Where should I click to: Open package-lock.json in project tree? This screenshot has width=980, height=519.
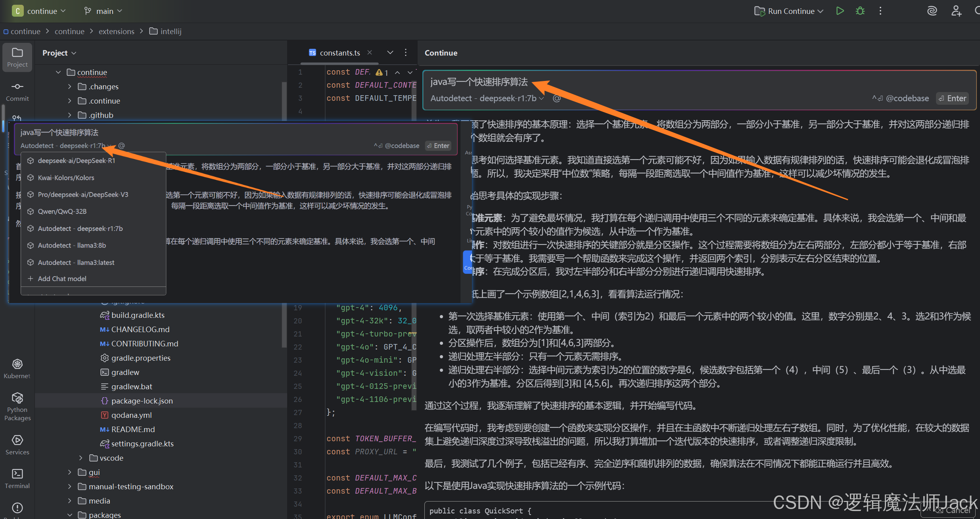(142, 401)
